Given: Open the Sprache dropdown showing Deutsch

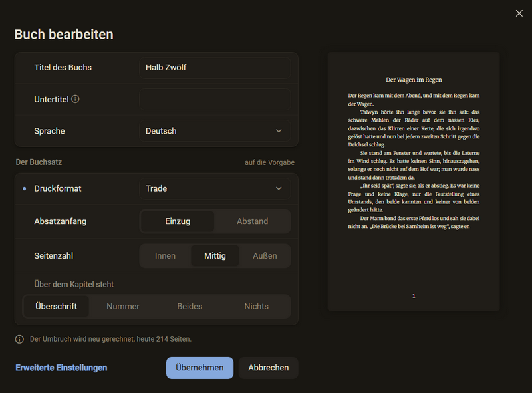Looking at the screenshot, I should tap(215, 131).
